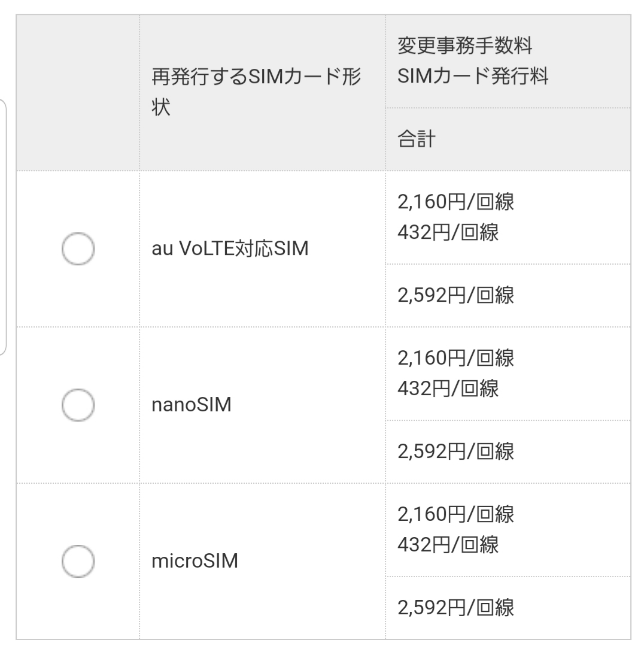Select the au VoLTE対応SIM radio button

pos(78,248)
